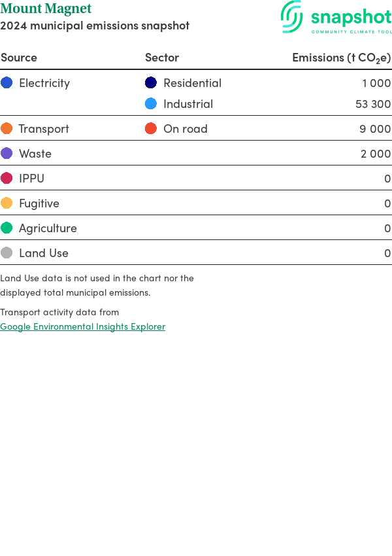Click the Emissions column header

[341, 58]
